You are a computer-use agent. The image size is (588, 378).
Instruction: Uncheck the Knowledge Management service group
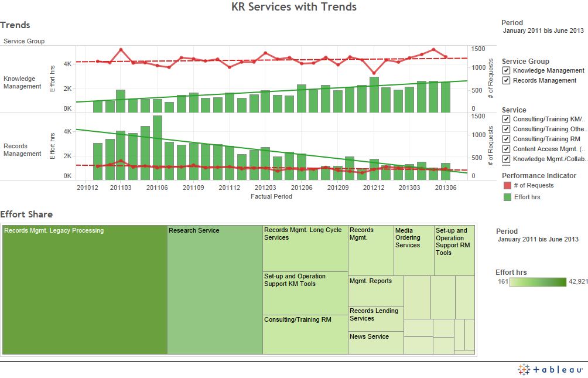click(x=507, y=71)
